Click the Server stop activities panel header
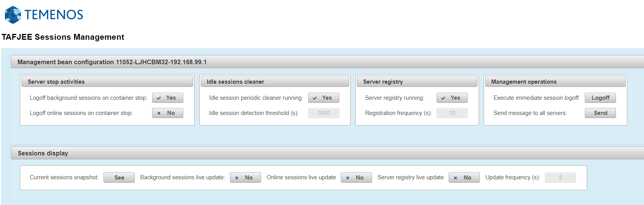 pyautogui.click(x=56, y=82)
